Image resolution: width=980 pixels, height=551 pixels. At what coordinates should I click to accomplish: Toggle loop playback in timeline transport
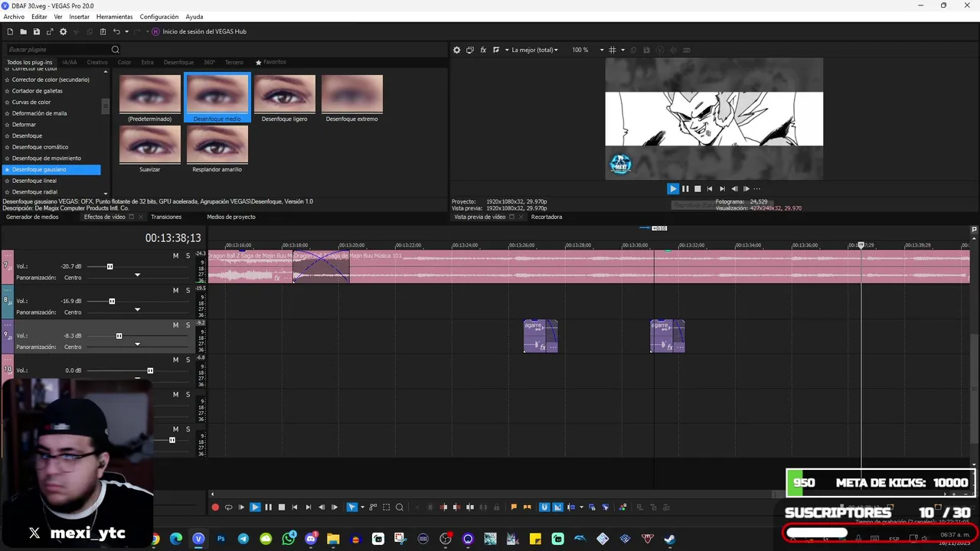[228, 507]
